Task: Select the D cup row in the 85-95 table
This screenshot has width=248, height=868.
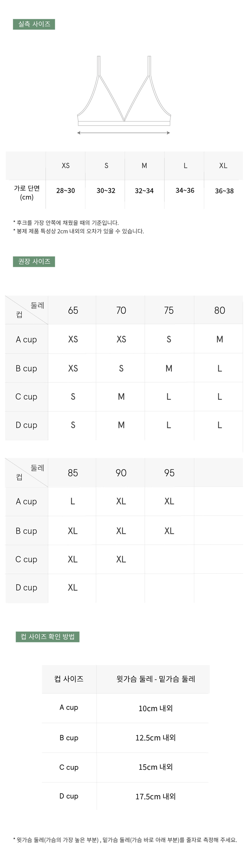Action: coord(124,588)
